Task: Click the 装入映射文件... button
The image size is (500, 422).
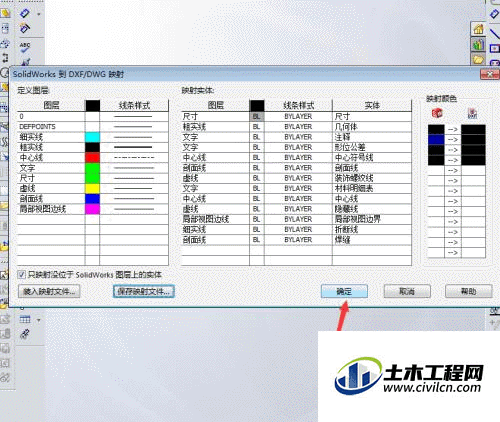Action: 49,292
